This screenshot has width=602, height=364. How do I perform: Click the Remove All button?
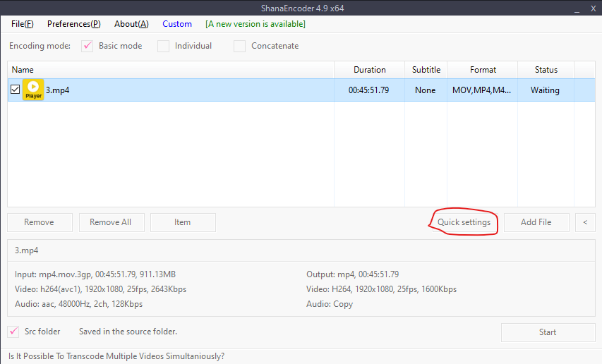[x=112, y=222]
